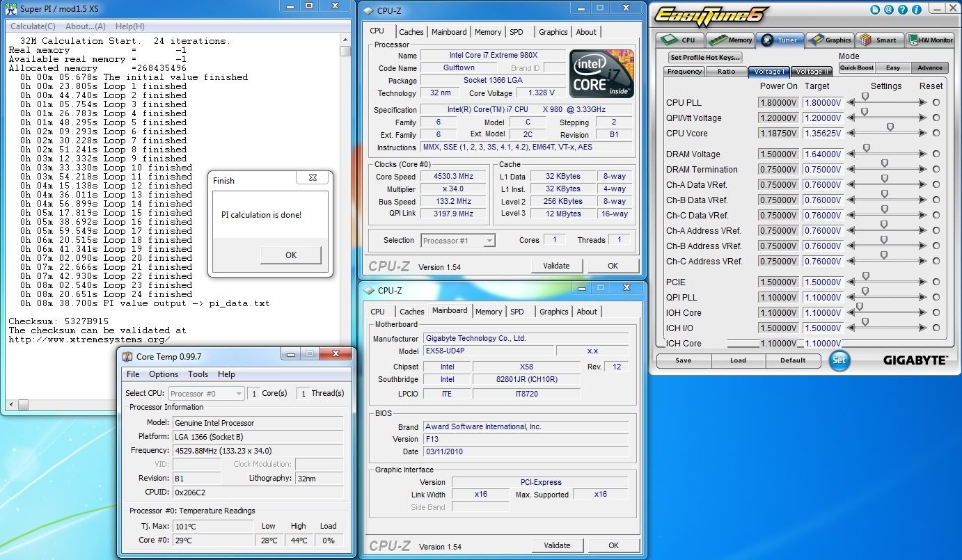
Task: Switch to the Voltage II tab in EasyTune6
Action: tap(811, 71)
